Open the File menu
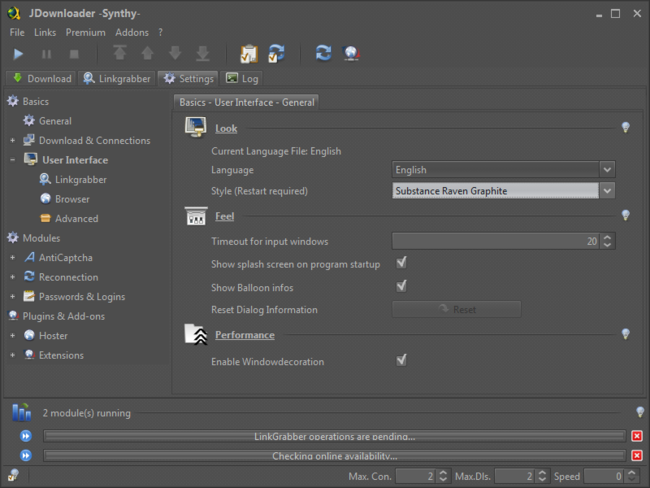The image size is (650, 488). point(17,32)
